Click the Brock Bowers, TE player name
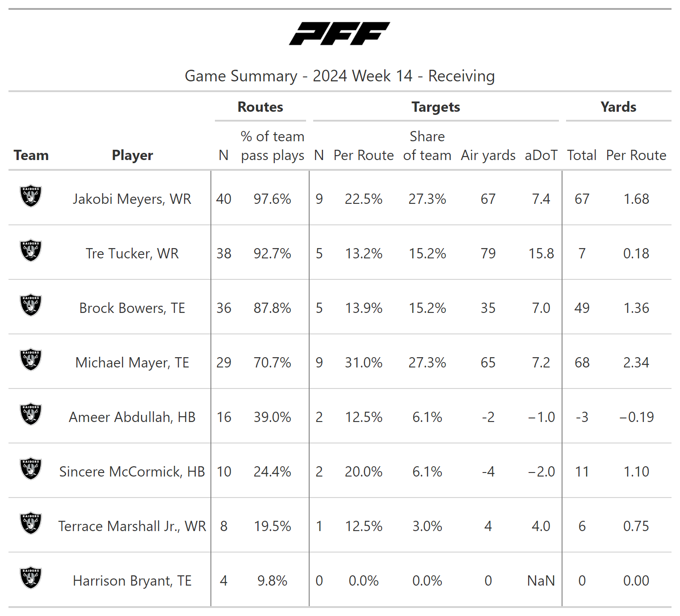 click(132, 308)
